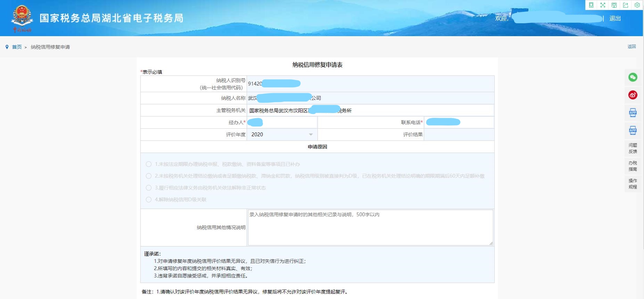Viewport: 644px width, 299px height.
Task: Click the 谨承诺 heading text
Action: click(152, 254)
